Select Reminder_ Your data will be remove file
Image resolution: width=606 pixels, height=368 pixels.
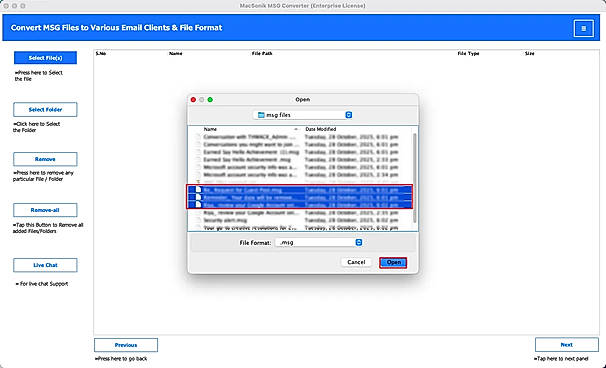click(300, 198)
